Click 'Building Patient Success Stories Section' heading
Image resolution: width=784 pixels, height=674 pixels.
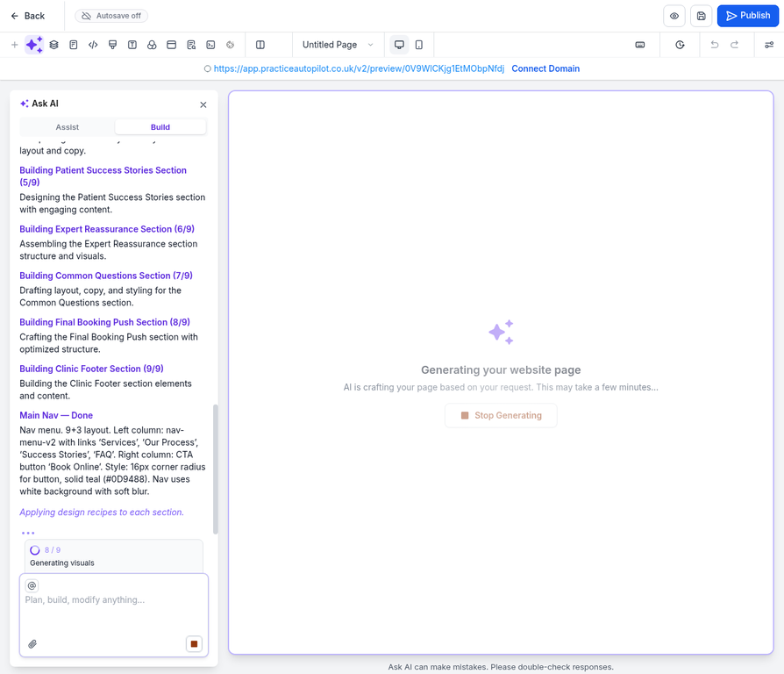coord(103,176)
